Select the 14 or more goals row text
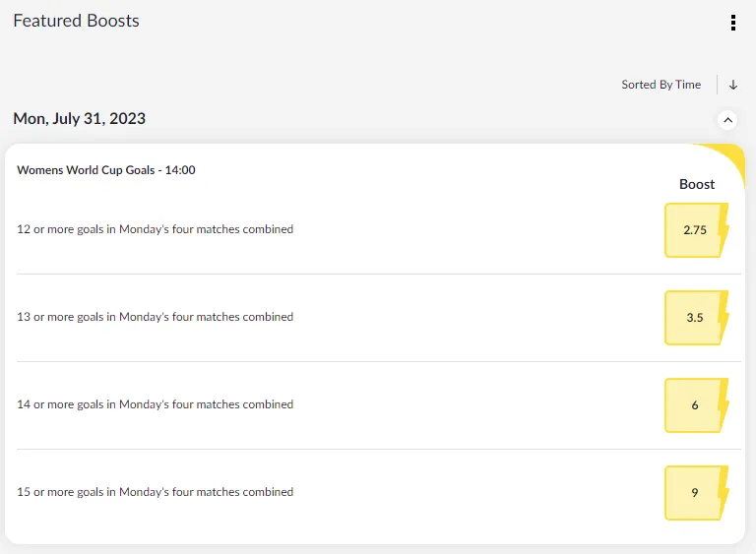This screenshot has height=554, width=756. [155, 404]
